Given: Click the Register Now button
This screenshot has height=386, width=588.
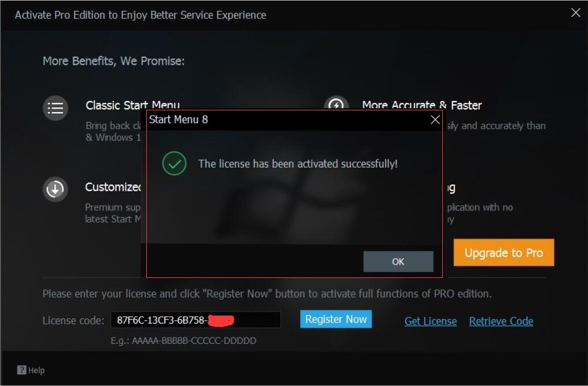Looking at the screenshot, I should point(336,319).
